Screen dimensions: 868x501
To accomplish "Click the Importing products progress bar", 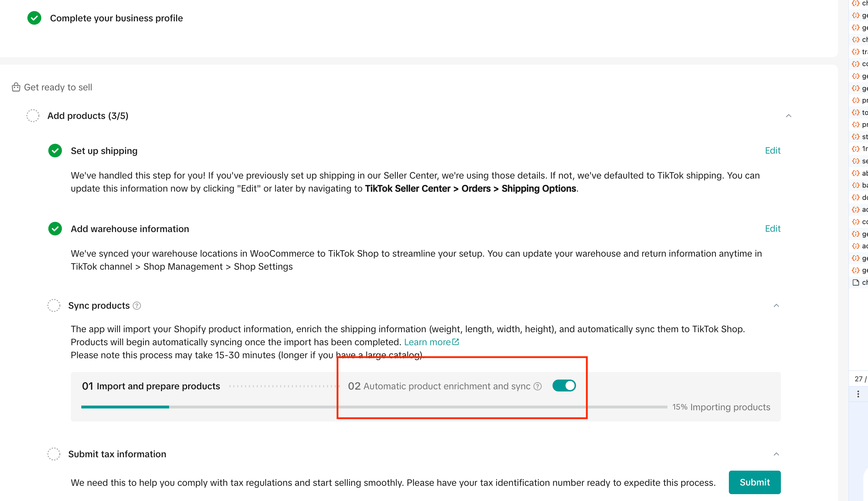I will coord(374,407).
